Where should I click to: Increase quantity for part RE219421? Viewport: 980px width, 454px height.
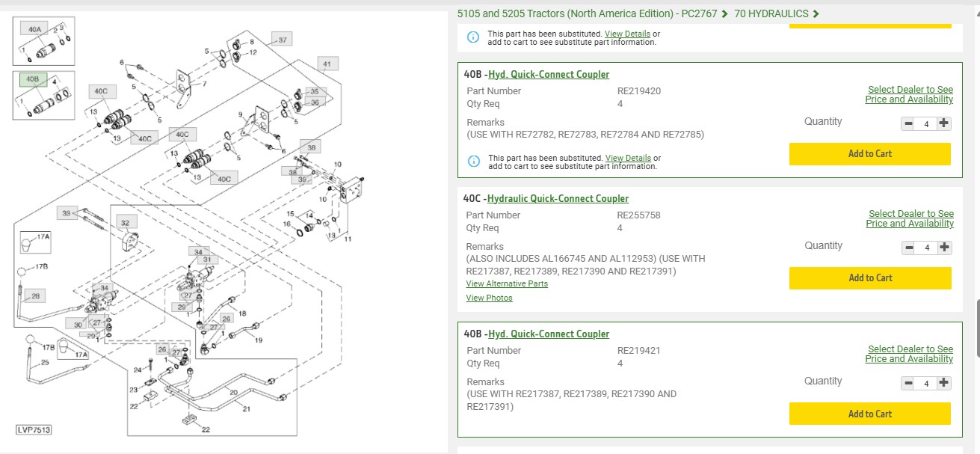click(944, 383)
